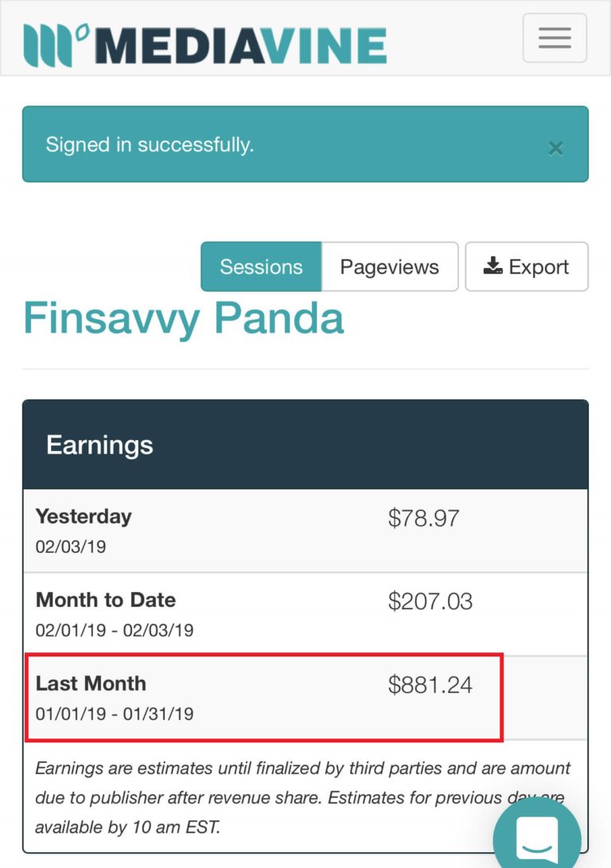
Task: Click the MEDIAVINE wordmark text
Action: click(x=241, y=46)
